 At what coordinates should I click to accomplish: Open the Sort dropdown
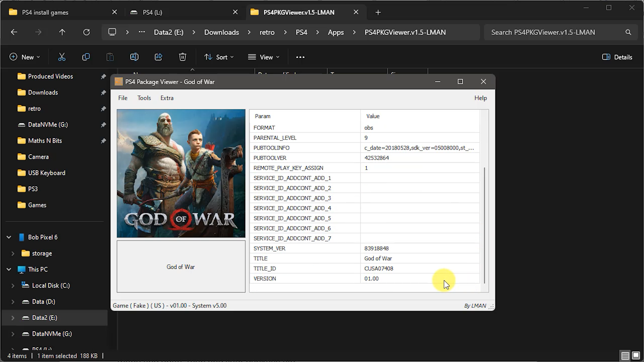click(219, 57)
